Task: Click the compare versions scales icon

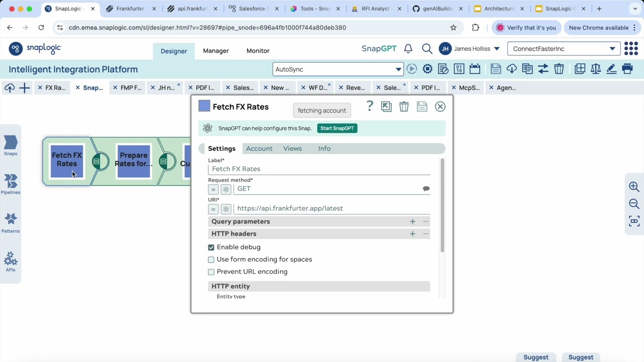Action: (596, 69)
